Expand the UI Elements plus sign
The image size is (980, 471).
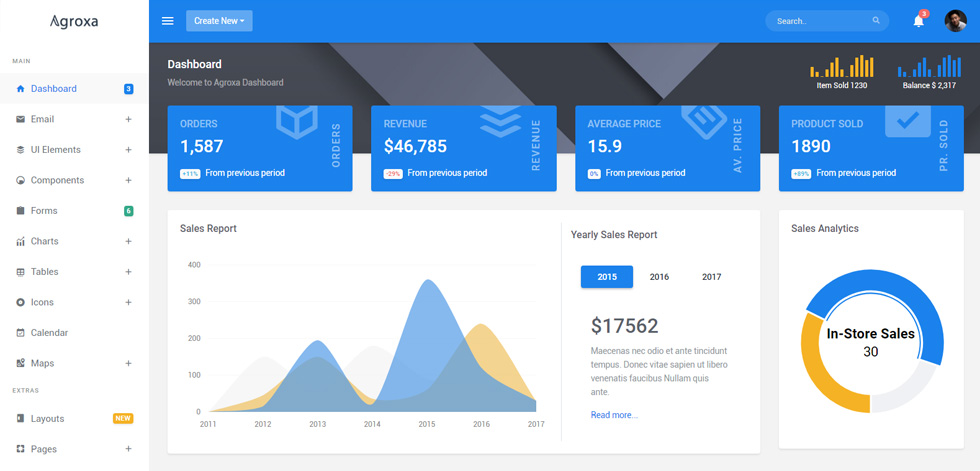pyautogui.click(x=128, y=150)
